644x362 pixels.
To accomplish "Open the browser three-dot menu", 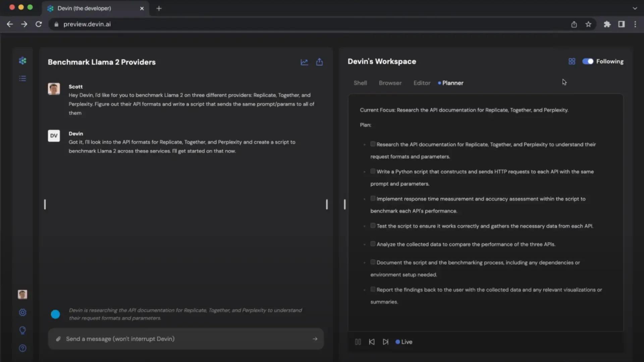I will click(x=635, y=24).
